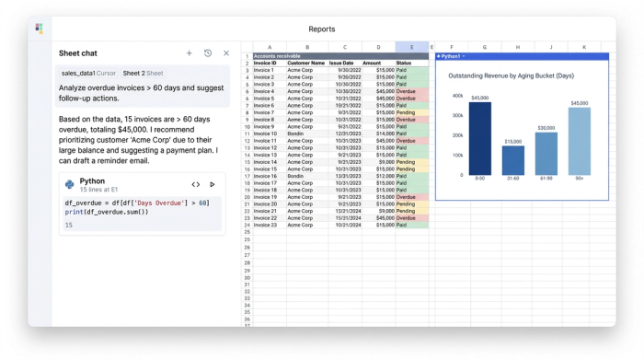Click the chart title Outstanding Revenue by Aging Bucket

511,75
